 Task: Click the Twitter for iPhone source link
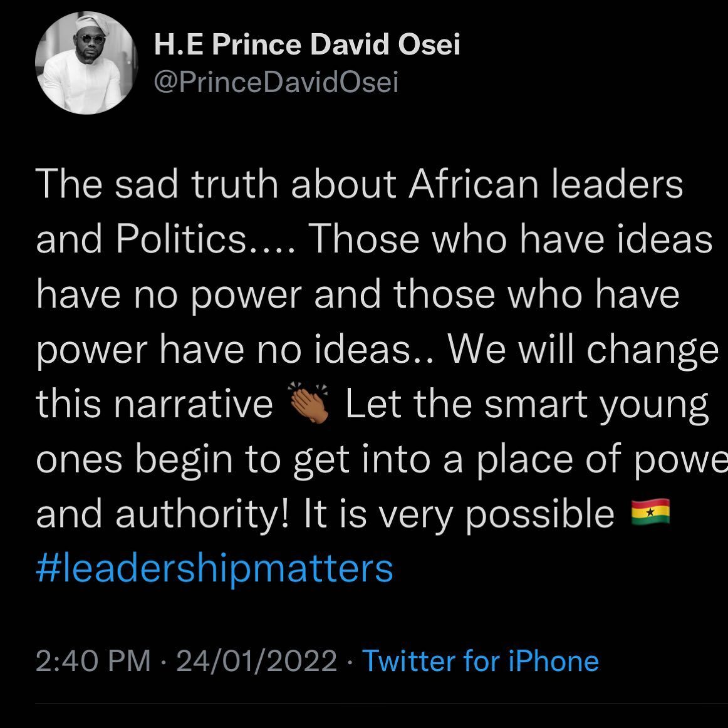(481, 661)
